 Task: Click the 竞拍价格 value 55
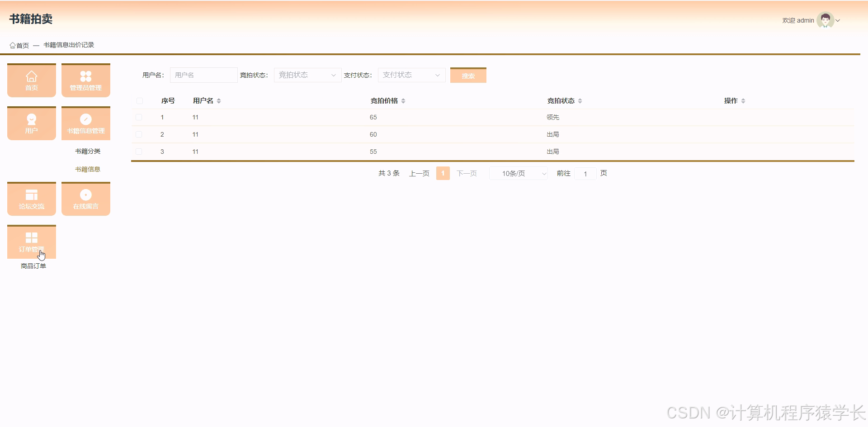tap(373, 152)
